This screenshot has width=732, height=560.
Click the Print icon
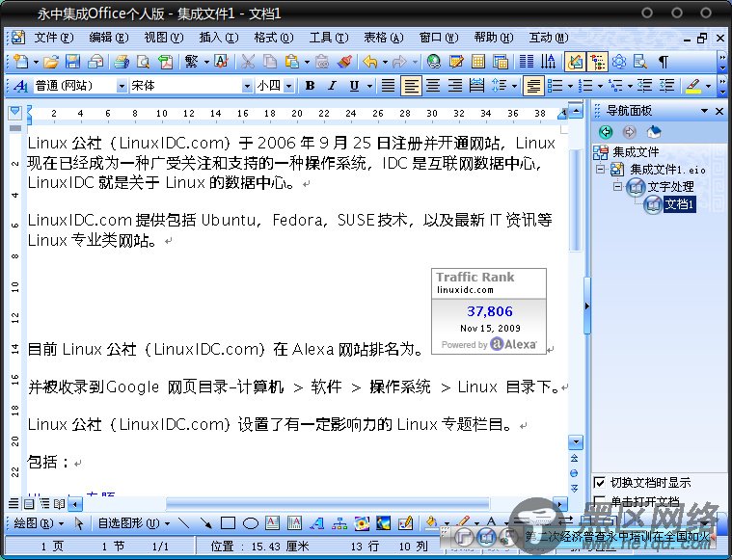[x=122, y=62]
